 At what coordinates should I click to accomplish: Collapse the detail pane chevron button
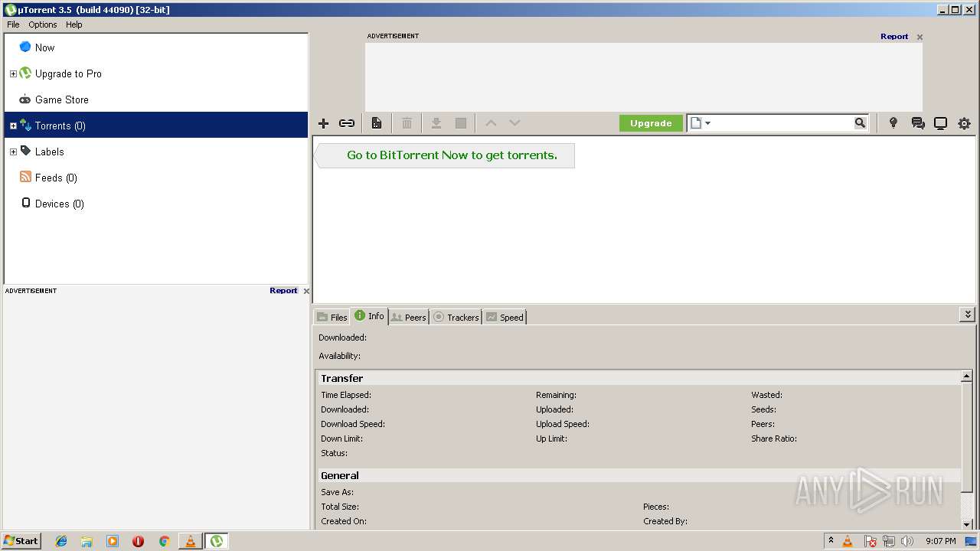(968, 315)
